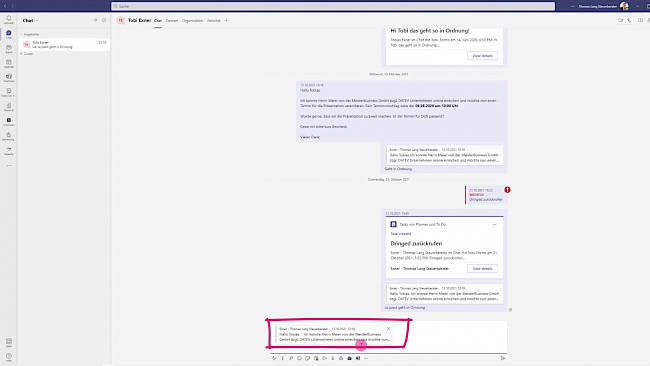650x366 pixels.
Task: Click View details on Dringed zurückrufen card
Action: pyautogui.click(x=483, y=269)
